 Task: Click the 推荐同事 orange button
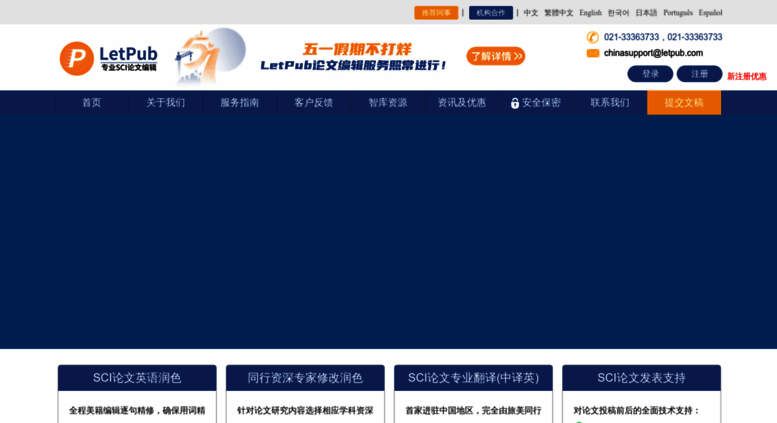pos(436,13)
